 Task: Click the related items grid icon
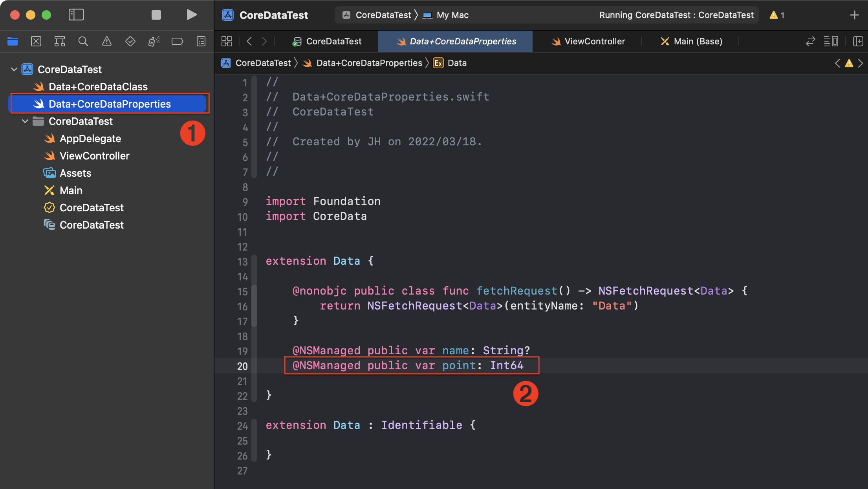click(227, 41)
